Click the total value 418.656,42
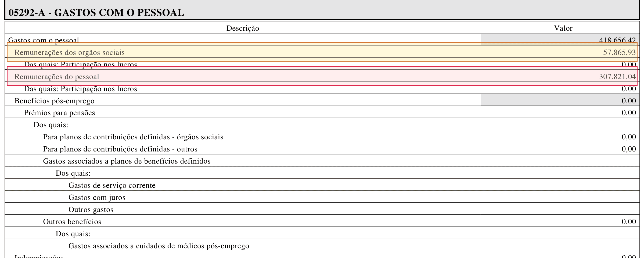Viewport: 644px width, 258px height. tap(617, 40)
